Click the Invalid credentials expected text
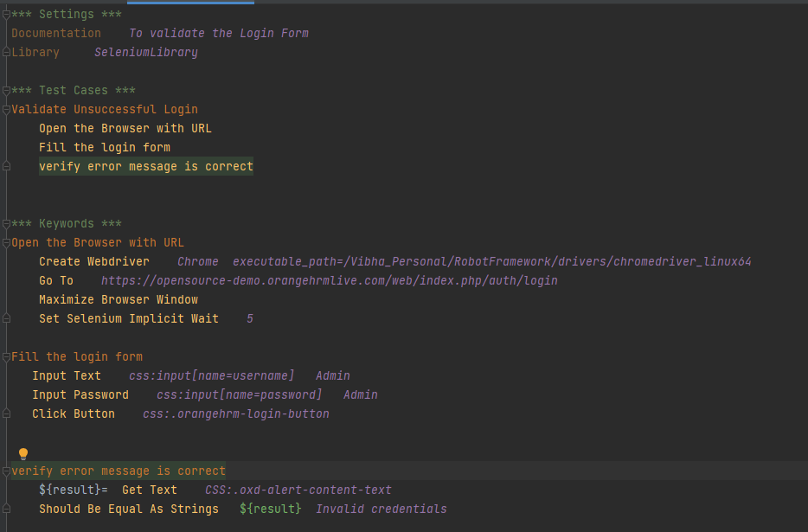The image size is (808, 532). (x=381, y=510)
